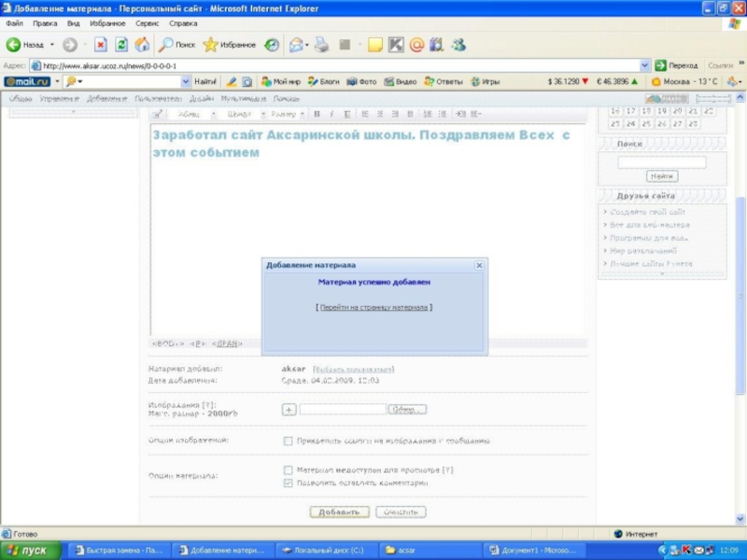The image size is (747, 560).
Task: Click the IE Refresh toolbar icon
Action: pos(121,44)
